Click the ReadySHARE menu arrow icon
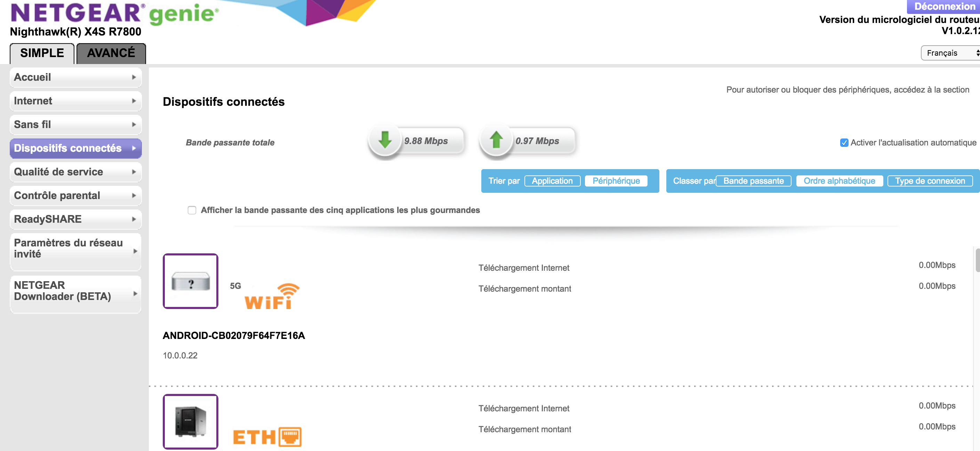Image resolution: width=980 pixels, height=451 pixels. pyautogui.click(x=134, y=219)
